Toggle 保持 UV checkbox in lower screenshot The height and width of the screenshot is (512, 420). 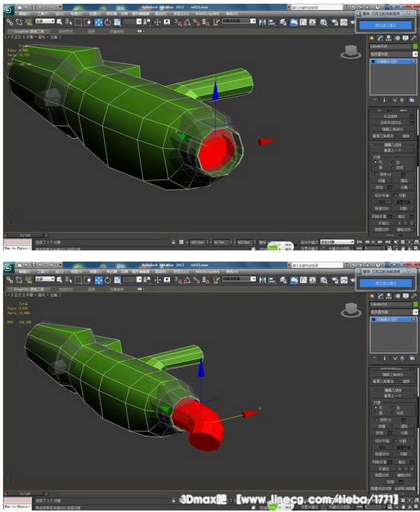pos(377,420)
